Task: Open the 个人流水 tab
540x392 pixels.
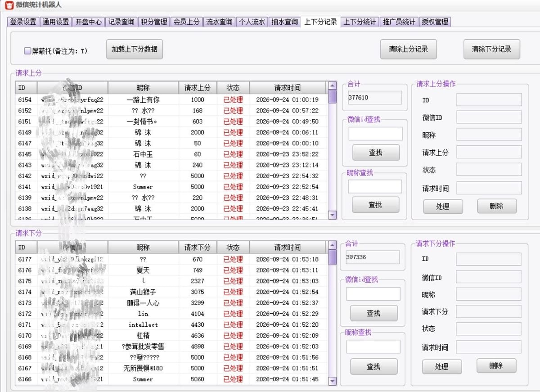Action: (x=252, y=22)
